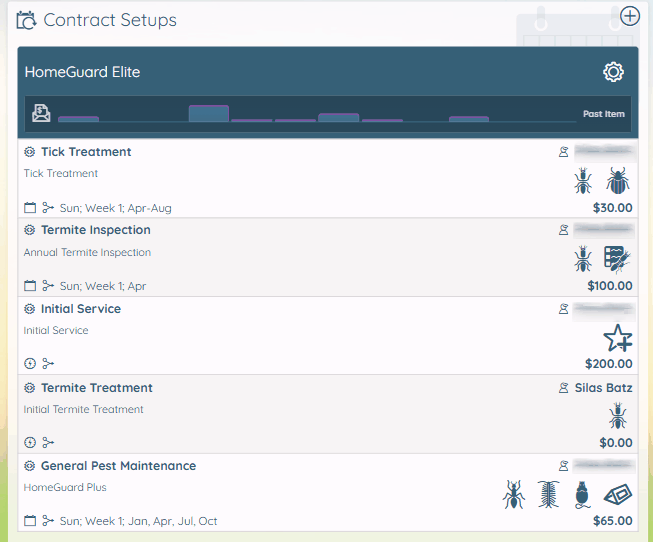Click Initial Termite Treatment description

tap(83, 410)
